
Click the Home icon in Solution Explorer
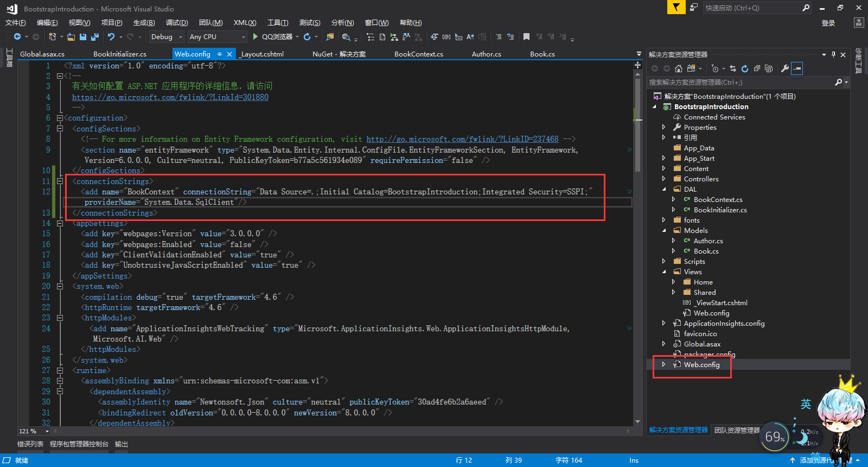point(678,68)
